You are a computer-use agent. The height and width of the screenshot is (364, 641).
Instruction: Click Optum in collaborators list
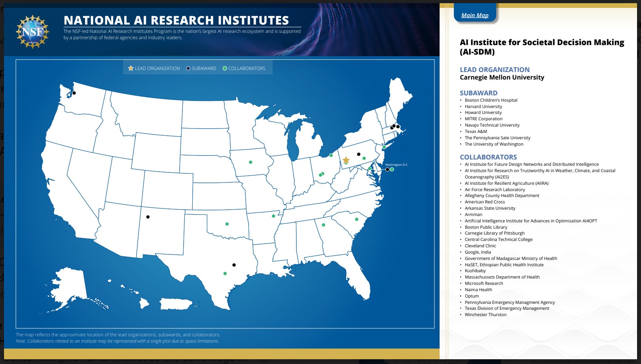pyautogui.click(x=472, y=296)
